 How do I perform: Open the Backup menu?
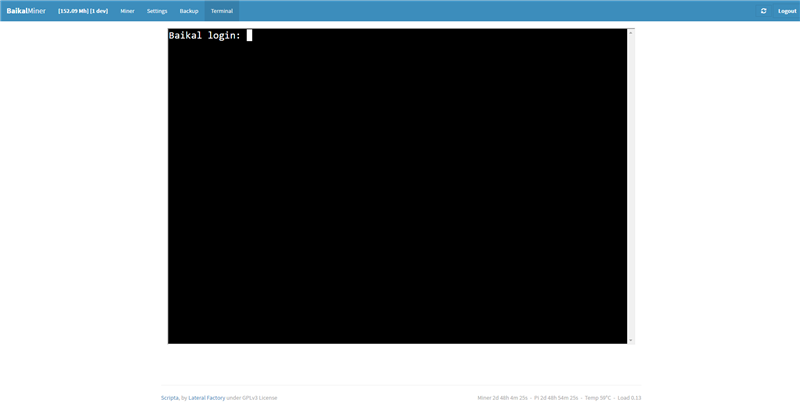[x=189, y=11]
